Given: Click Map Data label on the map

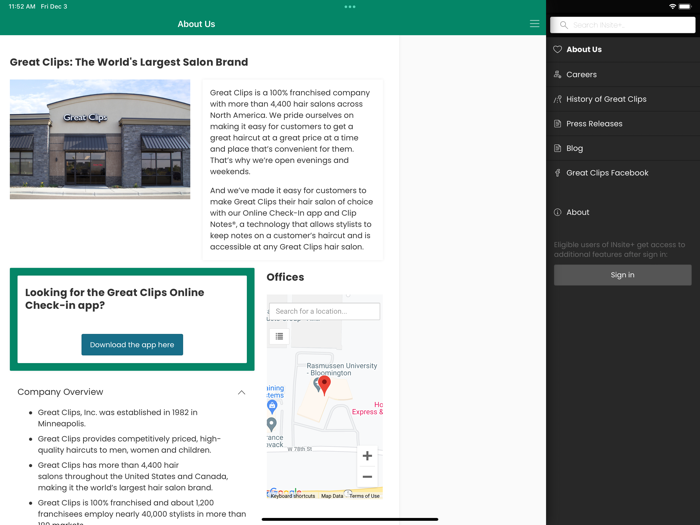Looking at the screenshot, I should (x=332, y=496).
